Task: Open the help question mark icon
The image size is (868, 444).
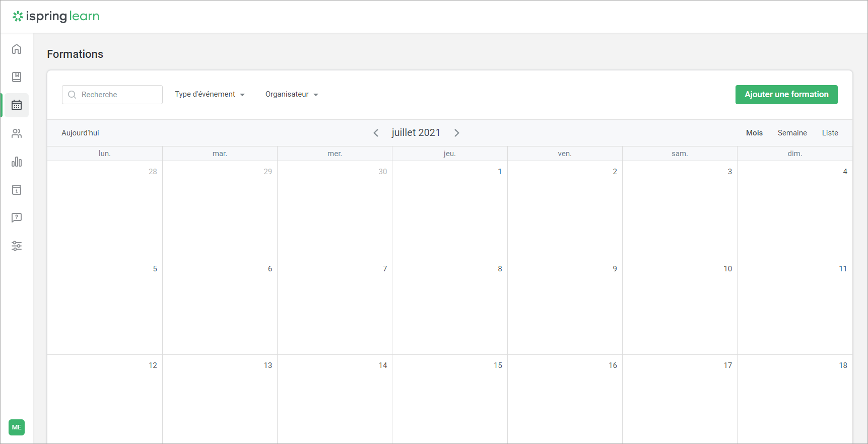Action: pyautogui.click(x=17, y=217)
